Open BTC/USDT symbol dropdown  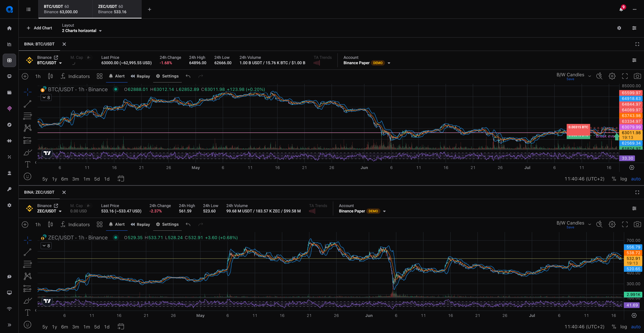pos(49,63)
